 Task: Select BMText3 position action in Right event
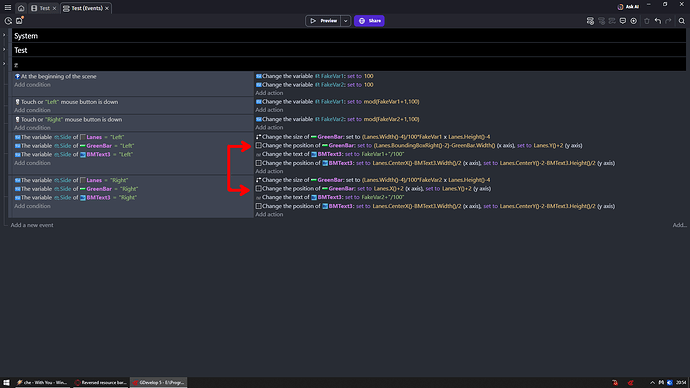[435, 206]
